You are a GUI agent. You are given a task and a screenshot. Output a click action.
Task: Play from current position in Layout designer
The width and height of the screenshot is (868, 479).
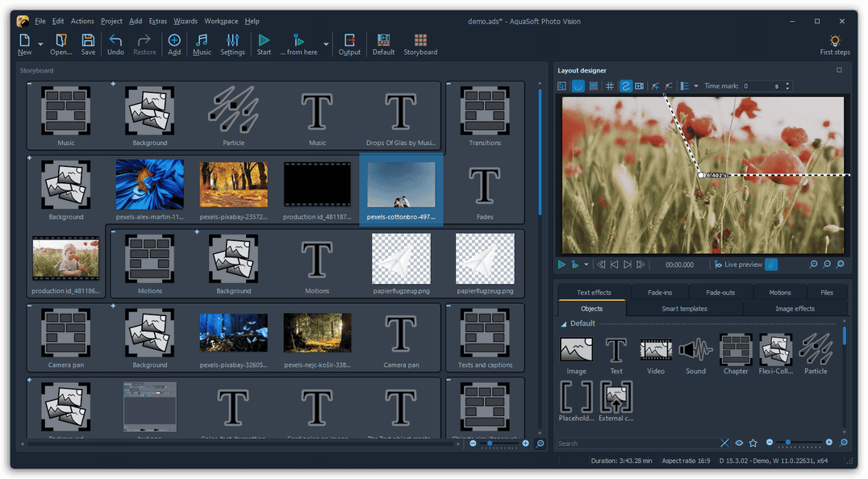(574, 264)
